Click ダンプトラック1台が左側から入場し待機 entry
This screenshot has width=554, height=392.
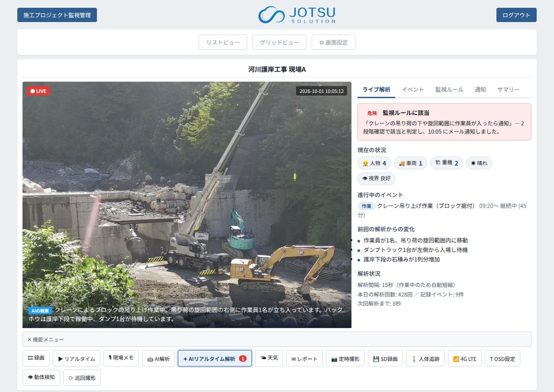click(x=415, y=250)
